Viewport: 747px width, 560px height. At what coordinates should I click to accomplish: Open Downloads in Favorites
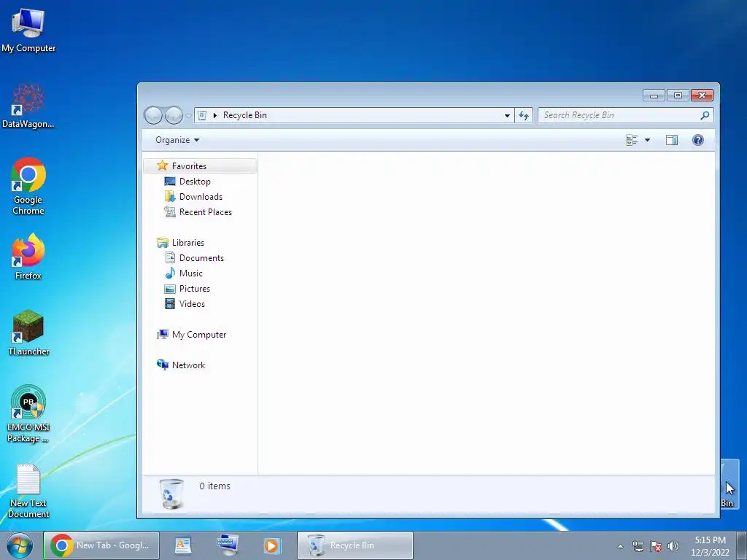click(201, 197)
